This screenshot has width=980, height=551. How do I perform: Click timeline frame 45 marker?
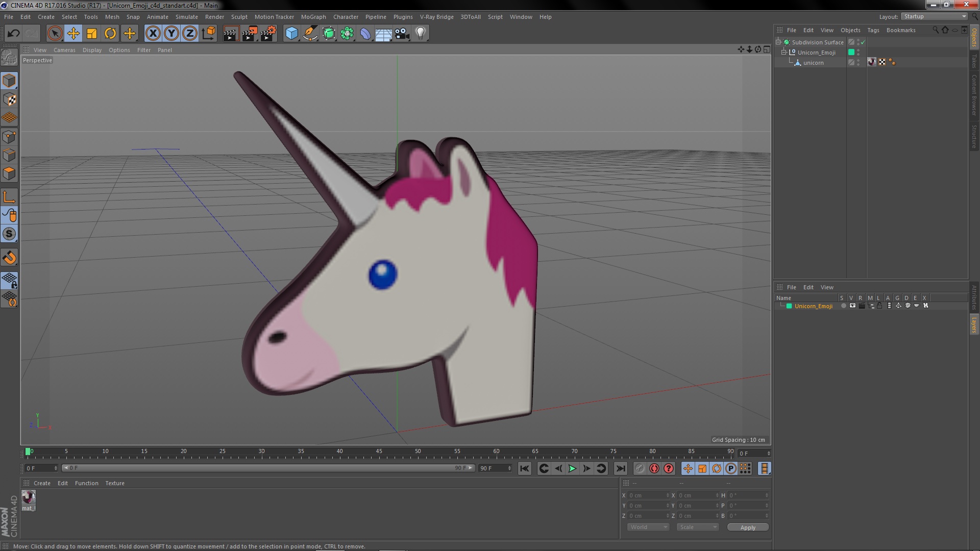379,452
